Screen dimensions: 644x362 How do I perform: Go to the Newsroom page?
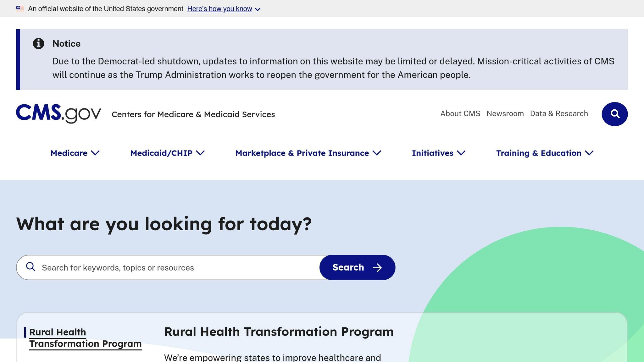point(505,113)
